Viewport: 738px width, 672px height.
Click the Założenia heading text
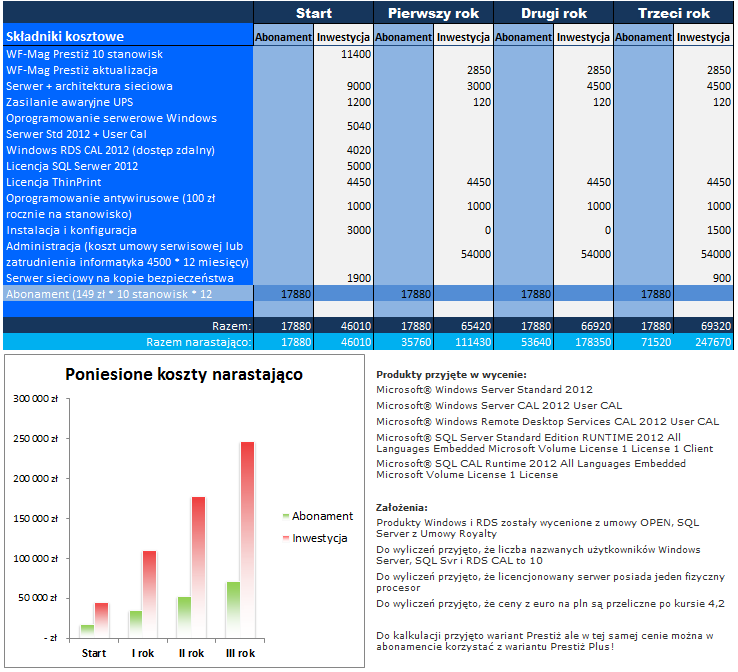click(402, 507)
